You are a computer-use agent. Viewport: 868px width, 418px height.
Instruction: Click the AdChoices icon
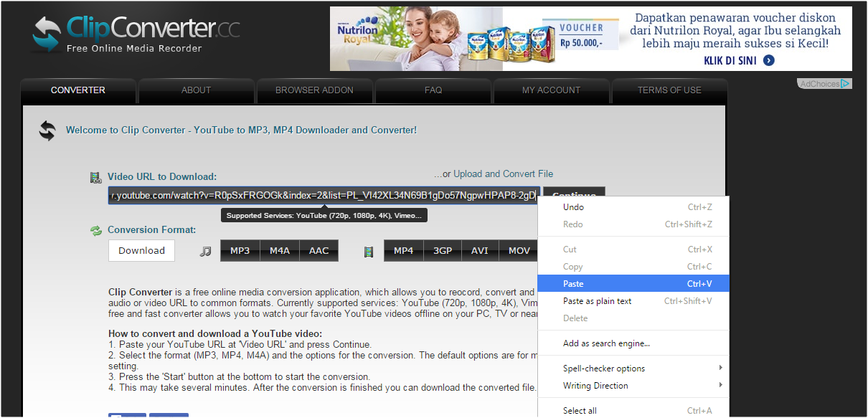(846, 84)
